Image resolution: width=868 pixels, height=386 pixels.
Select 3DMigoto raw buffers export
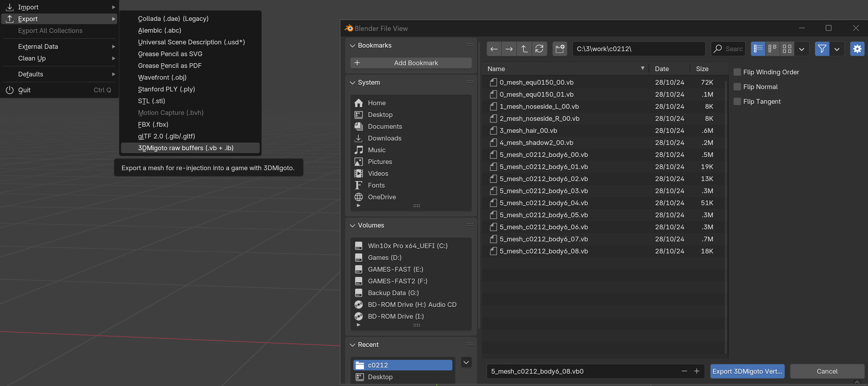pyautogui.click(x=186, y=148)
